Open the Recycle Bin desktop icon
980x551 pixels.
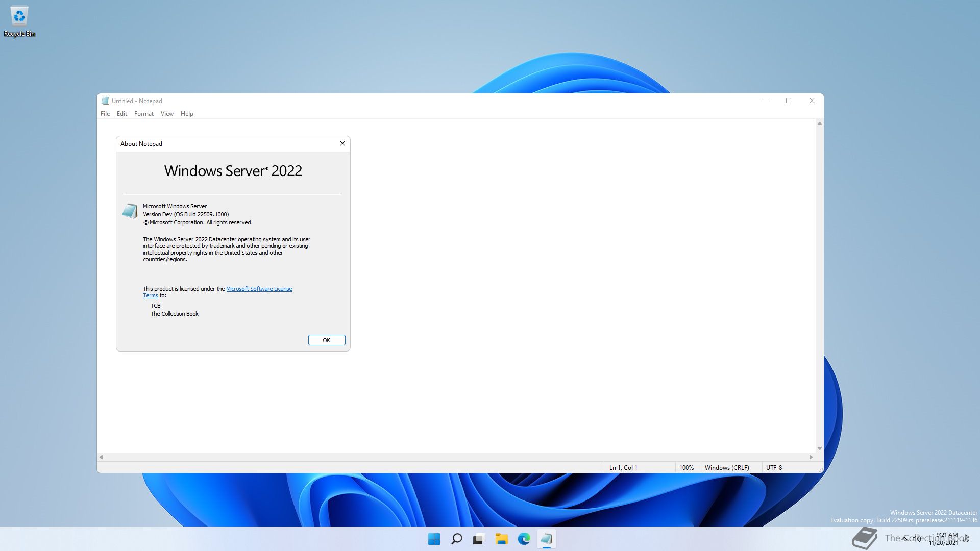tap(19, 21)
